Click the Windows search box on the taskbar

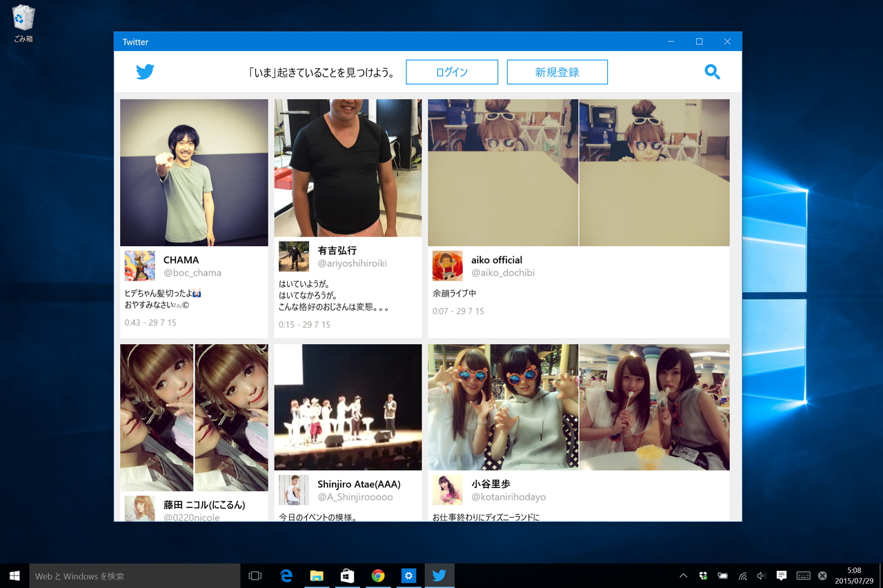(135, 575)
